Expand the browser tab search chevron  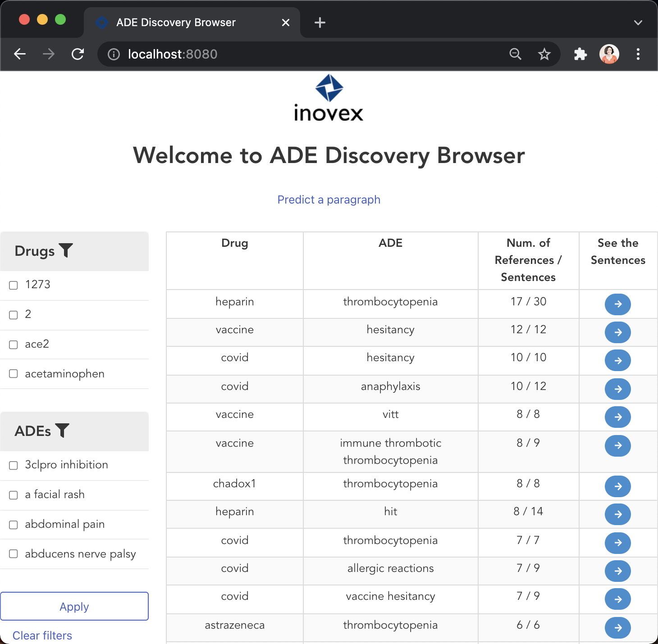(638, 23)
